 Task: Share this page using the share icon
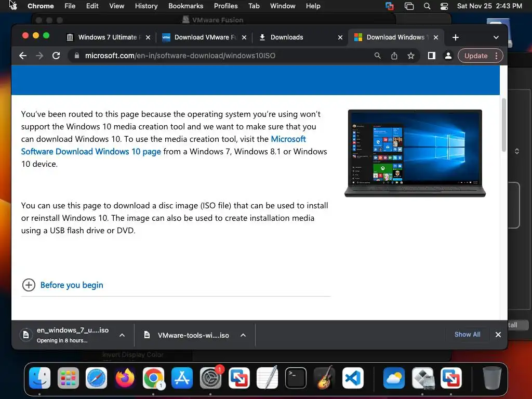point(394,56)
